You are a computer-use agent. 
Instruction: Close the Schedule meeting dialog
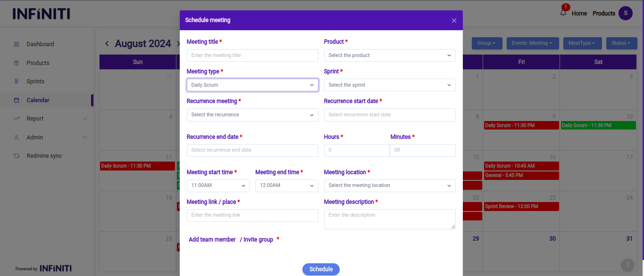point(454,21)
